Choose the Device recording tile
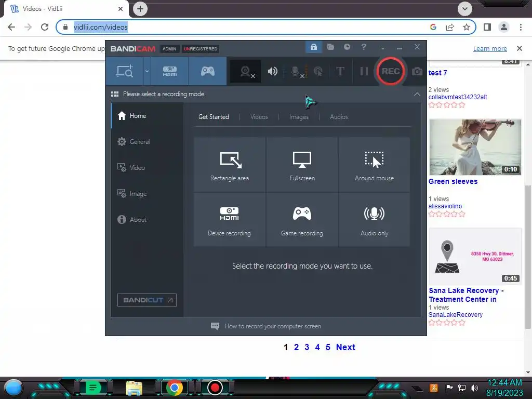This screenshot has width=532, height=399. [230, 220]
